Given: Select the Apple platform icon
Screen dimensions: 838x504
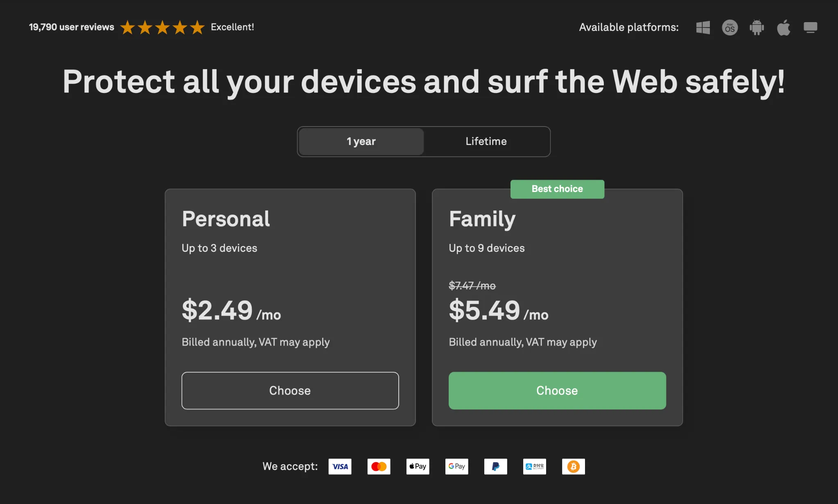Looking at the screenshot, I should (x=783, y=27).
